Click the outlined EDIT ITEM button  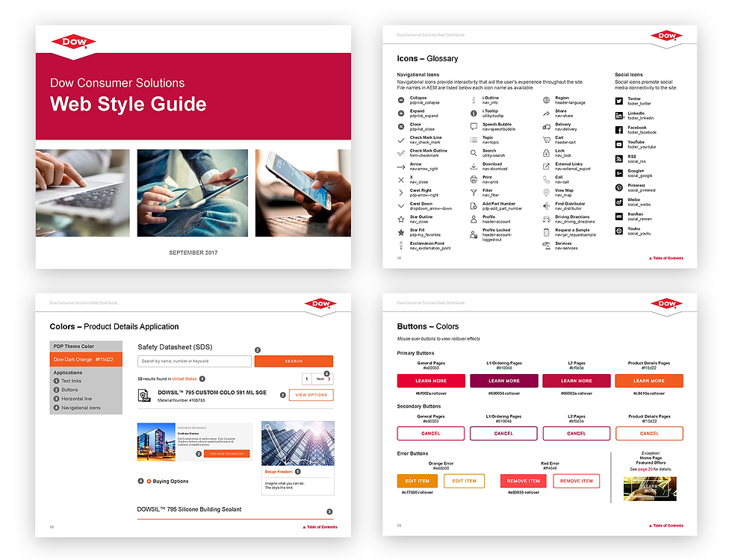(x=464, y=481)
